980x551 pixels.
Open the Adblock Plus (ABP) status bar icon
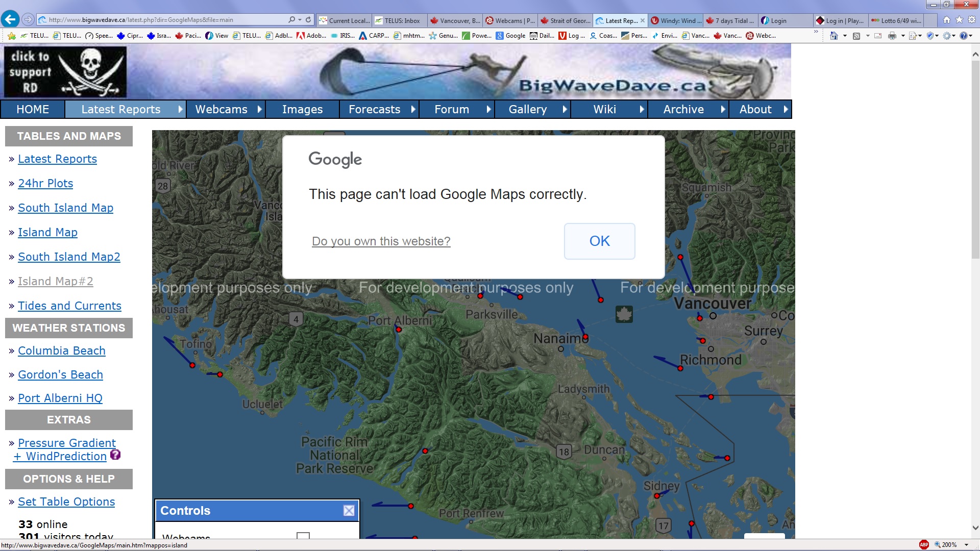tap(925, 544)
